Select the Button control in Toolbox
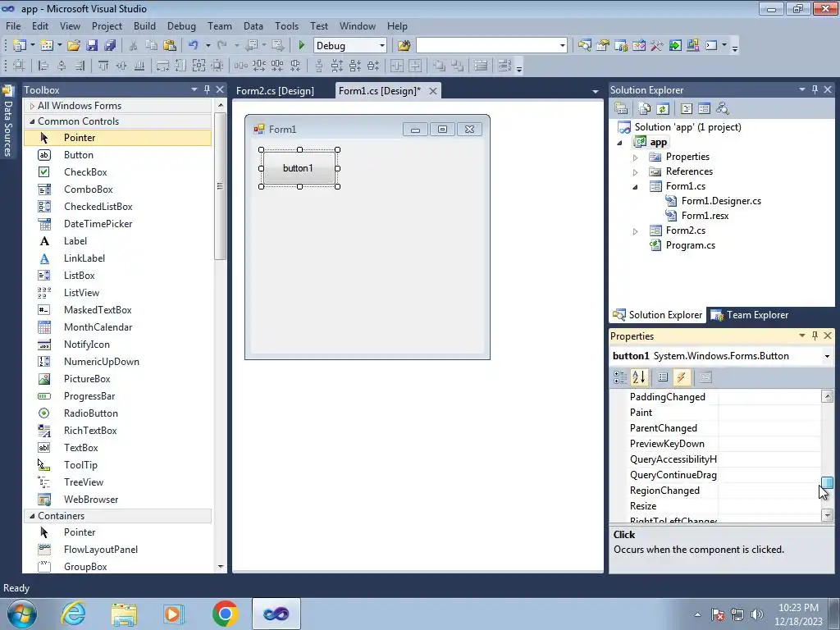This screenshot has width=840, height=630. 117,155
